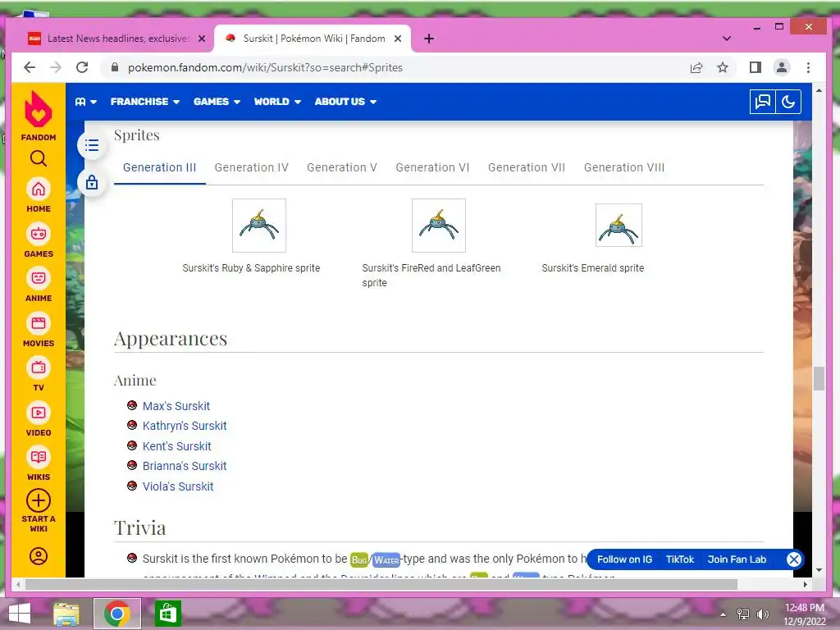Open File Explorer from taskbar
This screenshot has width=840, height=630.
[66, 614]
